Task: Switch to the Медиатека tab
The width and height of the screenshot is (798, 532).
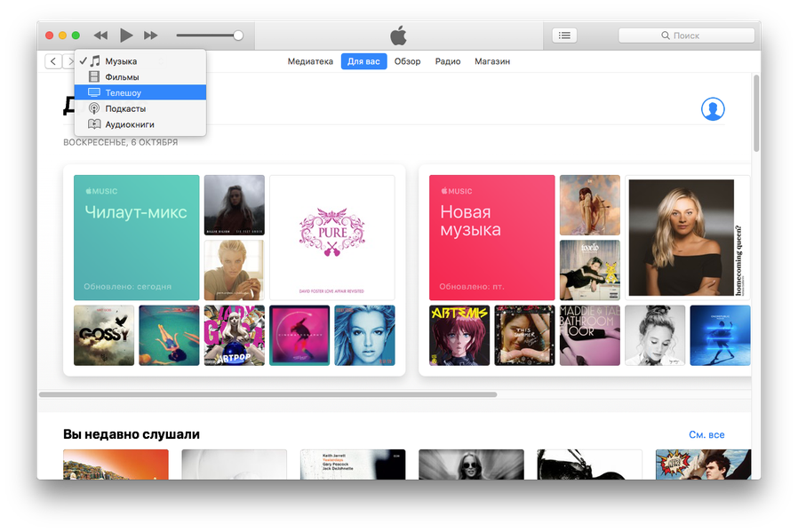Action: pyautogui.click(x=310, y=61)
